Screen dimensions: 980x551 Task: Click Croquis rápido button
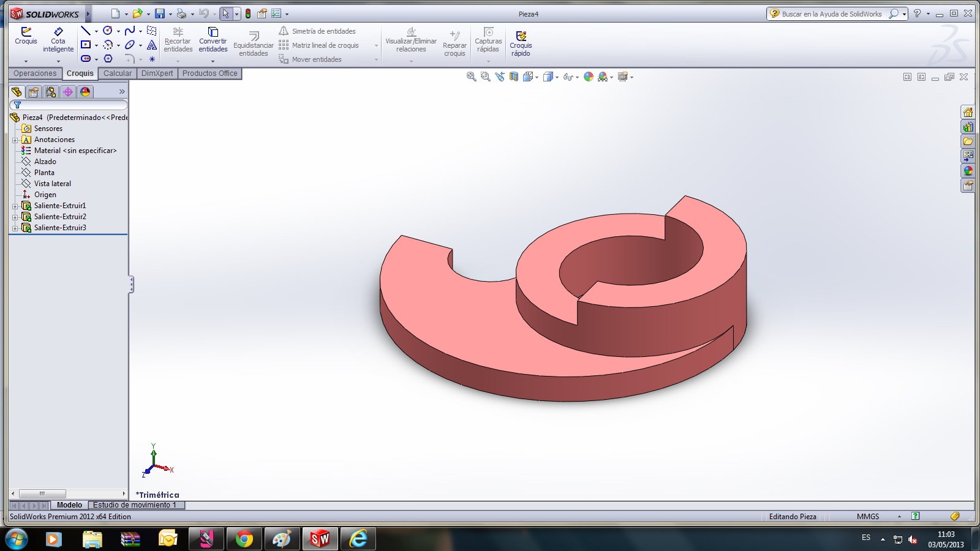point(521,44)
